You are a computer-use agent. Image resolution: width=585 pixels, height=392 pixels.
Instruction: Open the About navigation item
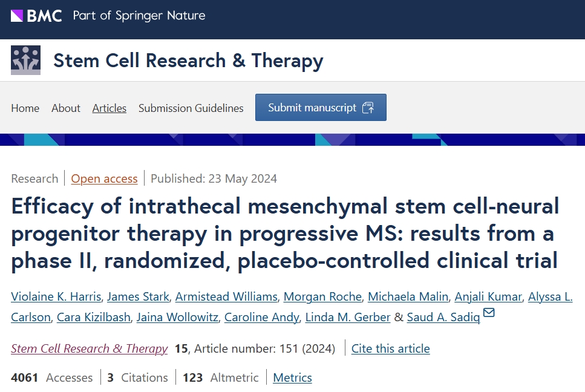pyautogui.click(x=66, y=108)
